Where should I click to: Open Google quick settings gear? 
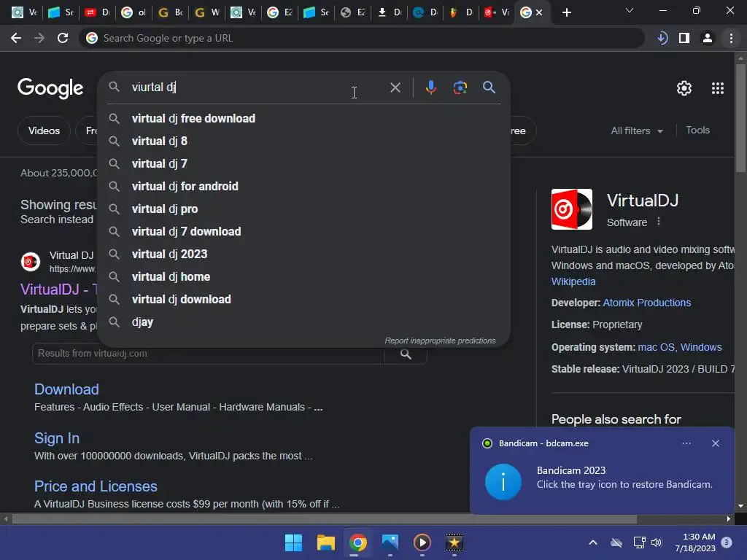684,88
